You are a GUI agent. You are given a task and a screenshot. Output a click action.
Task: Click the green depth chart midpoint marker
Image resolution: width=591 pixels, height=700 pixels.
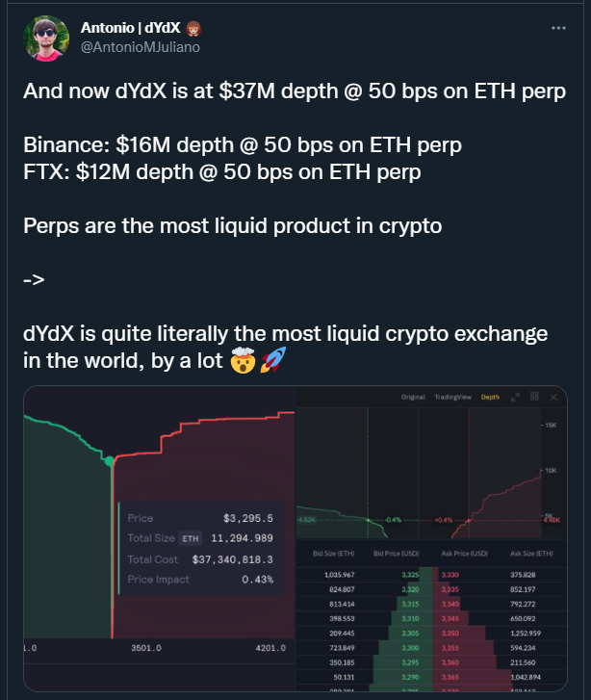pos(109,461)
